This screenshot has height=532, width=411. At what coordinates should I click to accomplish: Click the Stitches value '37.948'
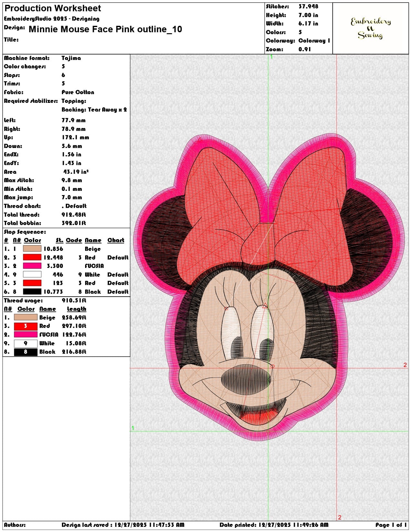pos(308,6)
